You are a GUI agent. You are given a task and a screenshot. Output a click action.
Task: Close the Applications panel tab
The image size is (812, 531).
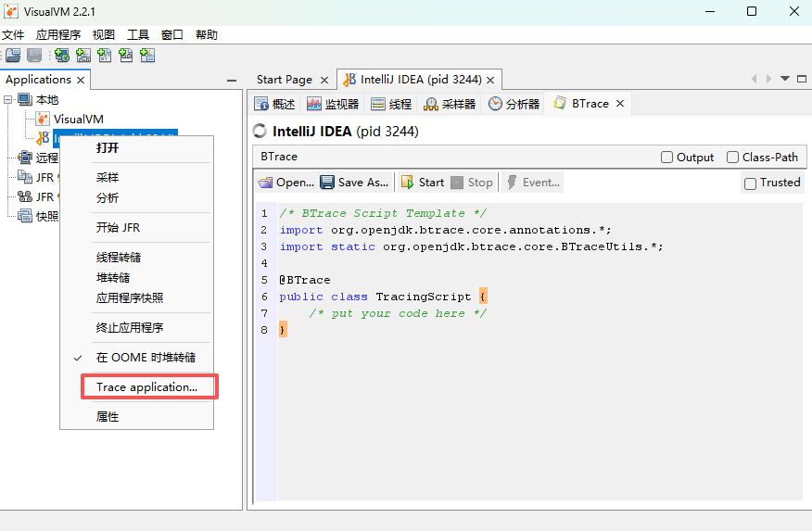81,81
